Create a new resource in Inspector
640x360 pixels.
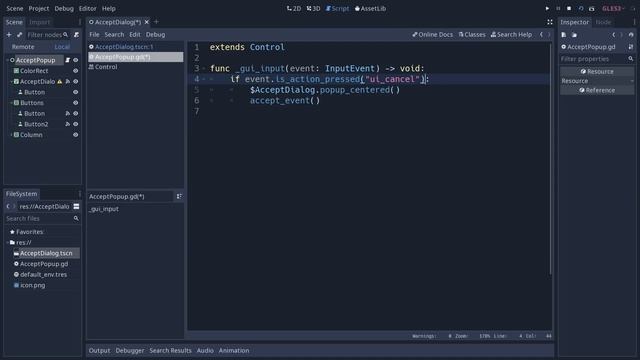coord(564,35)
